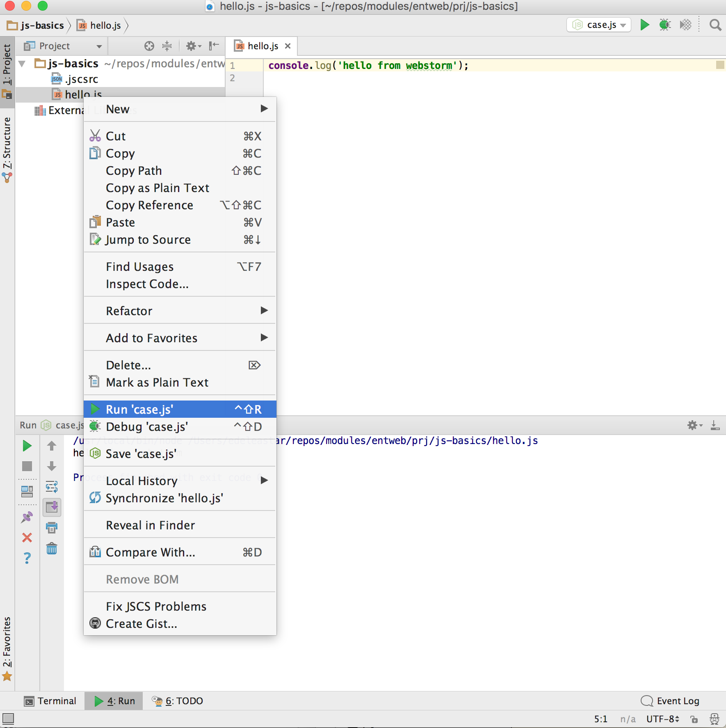The height and width of the screenshot is (728, 726).
Task: Toggle scroll to end in Run panel
Action: [52, 507]
